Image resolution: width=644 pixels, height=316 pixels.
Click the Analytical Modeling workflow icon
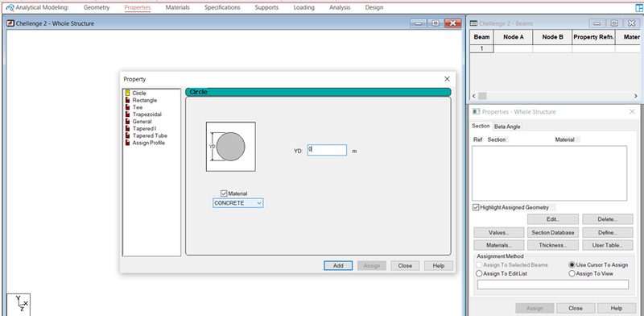point(10,7)
